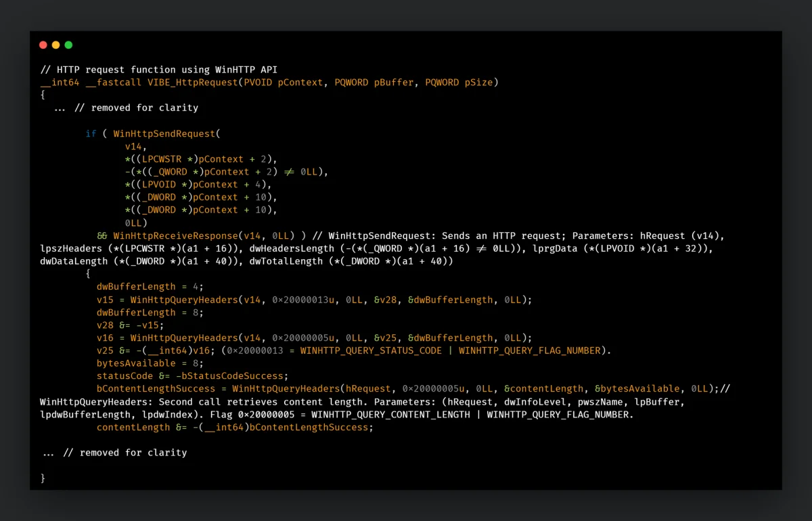The height and width of the screenshot is (521, 812).
Task: Click the "v16 = WinHttpQueryHeaders" line
Action: coord(315,338)
